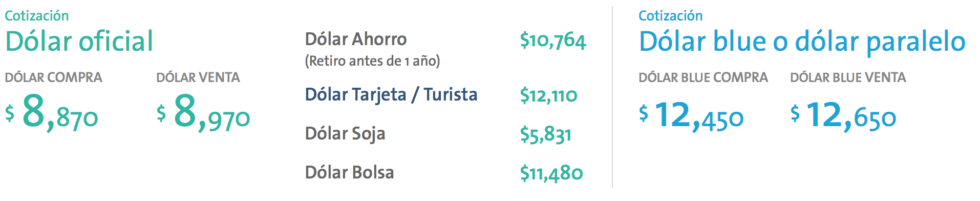
Task: Click the Dólar Soja label
Action: tap(345, 134)
